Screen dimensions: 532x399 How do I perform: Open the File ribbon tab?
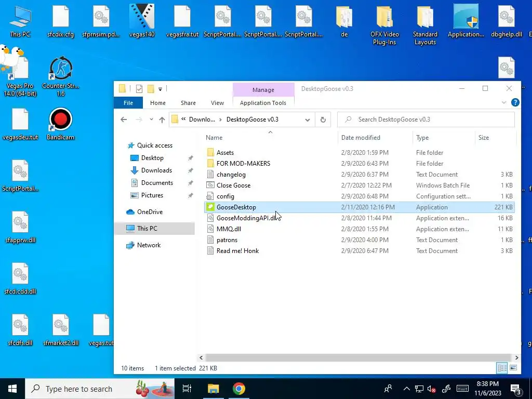pos(128,103)
